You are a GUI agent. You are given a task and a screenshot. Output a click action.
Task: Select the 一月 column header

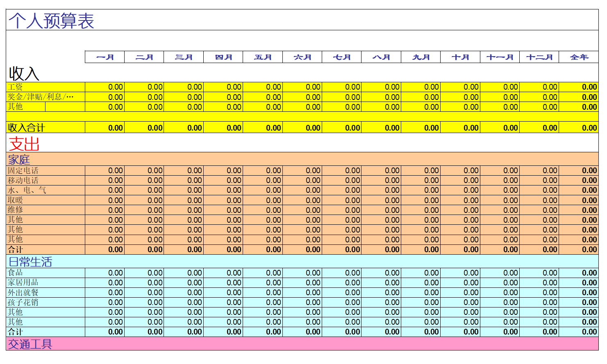click(105, 57)
